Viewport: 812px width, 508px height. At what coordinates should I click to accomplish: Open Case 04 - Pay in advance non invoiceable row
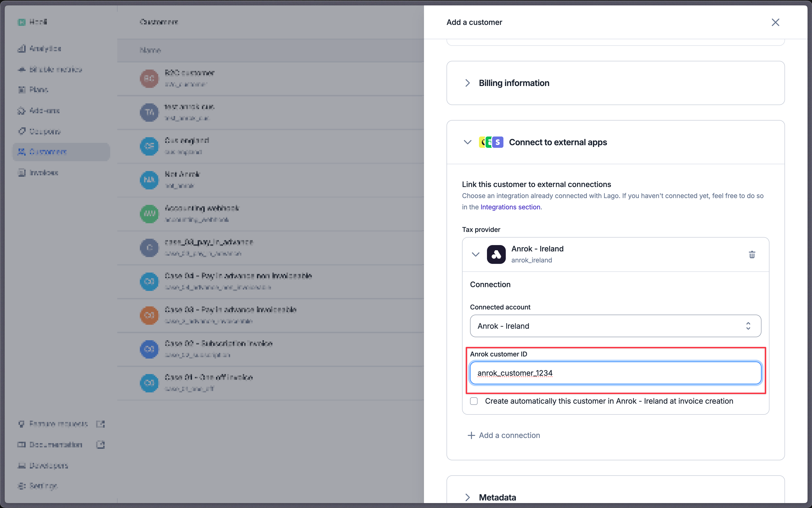[271, 281]
